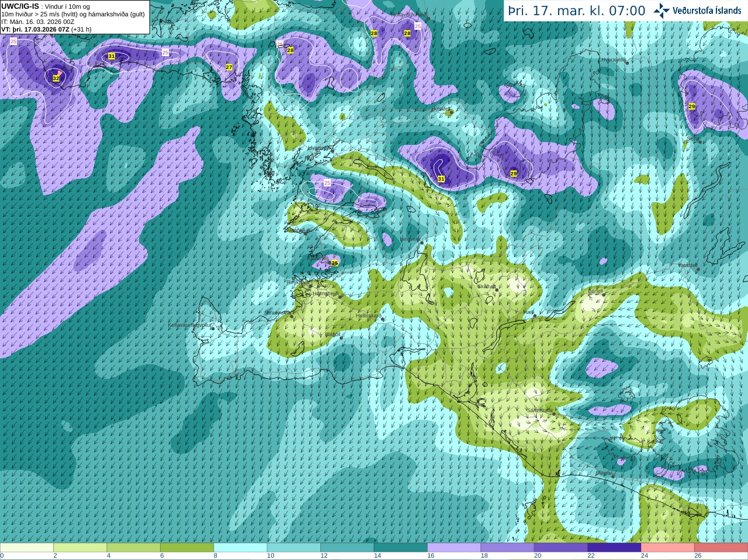Screen dimensions: 748x560
Task: Click the 0–2 m/s pale yellow legend swatch
Action: click(x=27, y=548)
